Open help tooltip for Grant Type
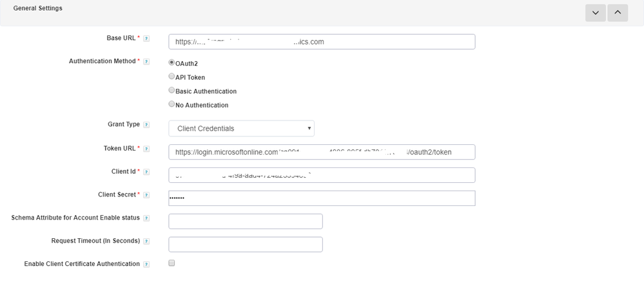 (146, 125)
